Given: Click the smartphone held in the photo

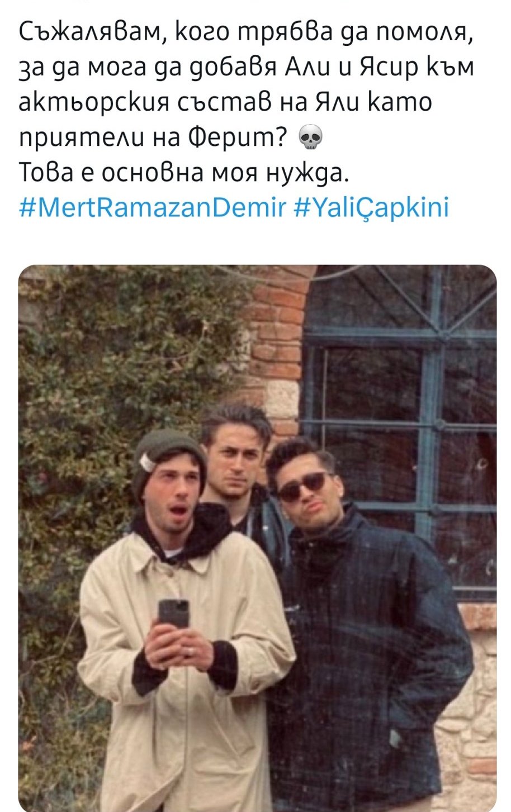Looking at the screenshot, I should pos(173,614).
